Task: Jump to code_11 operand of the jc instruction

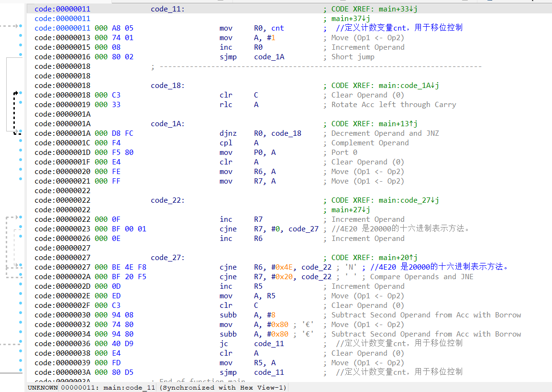Action: (x=269, y=344)
